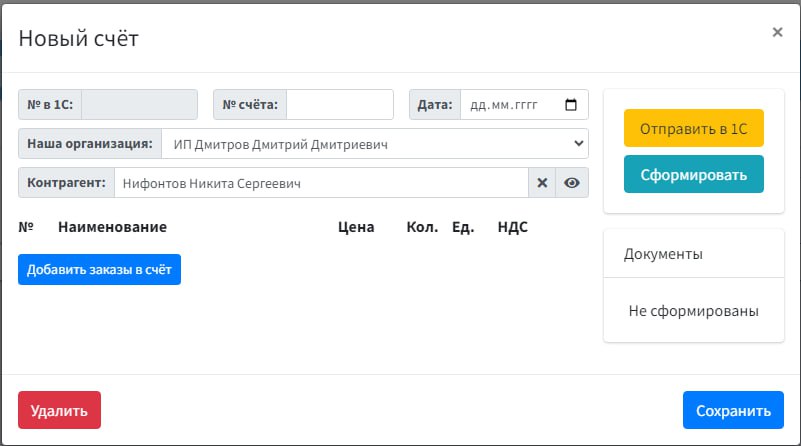Select the ИП Дмитров Дмитрий Дмитриевич organization box
The image size is (801, 446).
tap(375, 144)
